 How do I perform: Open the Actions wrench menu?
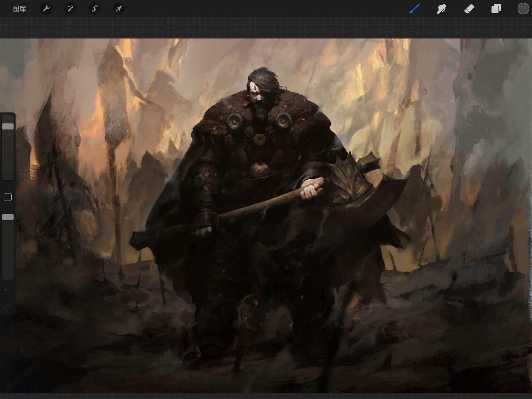pos(46,9)
